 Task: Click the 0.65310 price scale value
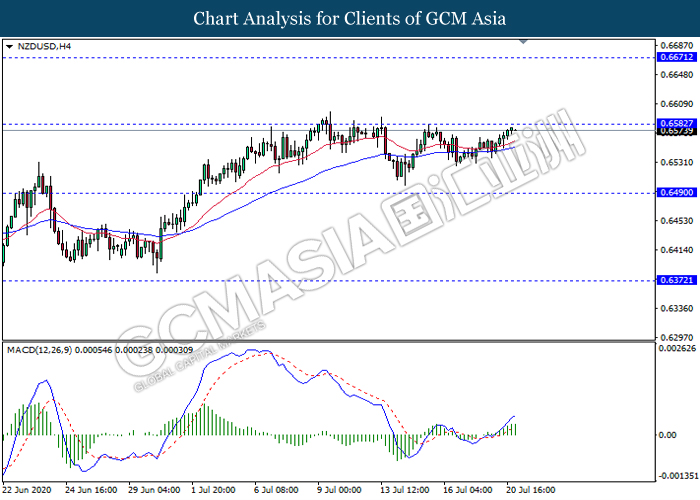click(x=677, y=162)
